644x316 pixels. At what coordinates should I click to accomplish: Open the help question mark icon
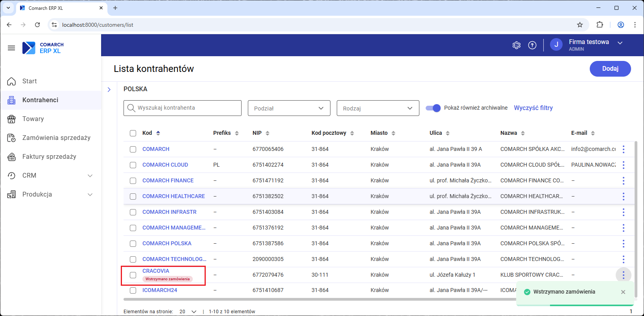532,45
